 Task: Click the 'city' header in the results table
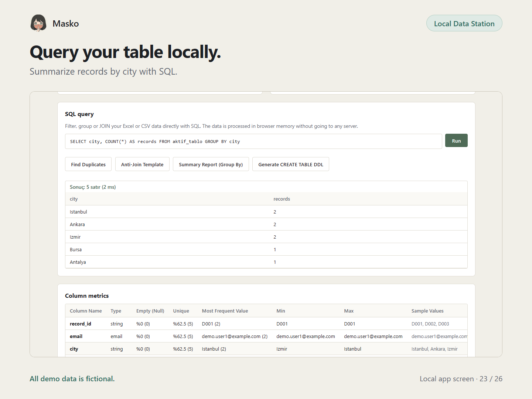point(74,199)
